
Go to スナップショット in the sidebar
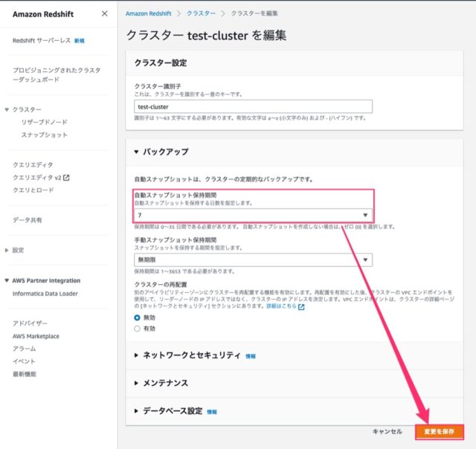(x=45, y=135)
